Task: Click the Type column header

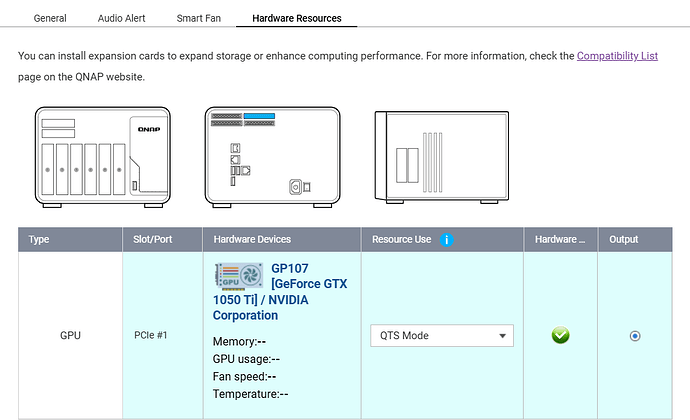Action: click(x=70, y=239)
